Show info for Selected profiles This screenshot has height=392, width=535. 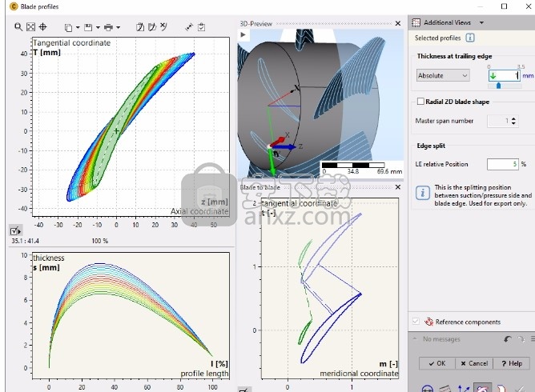click(470, 38)
